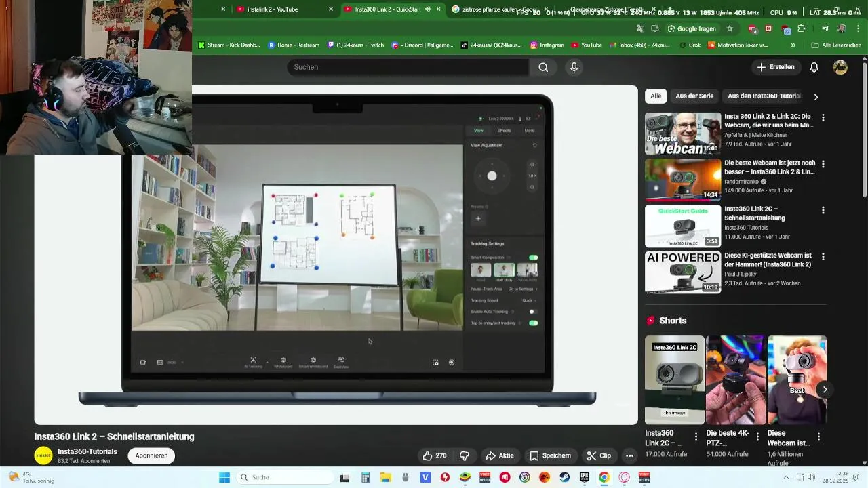Viewport: 868px width, 488px height.
Task: Bookmark this page with star icon
Action: click(x=730, y=28)
